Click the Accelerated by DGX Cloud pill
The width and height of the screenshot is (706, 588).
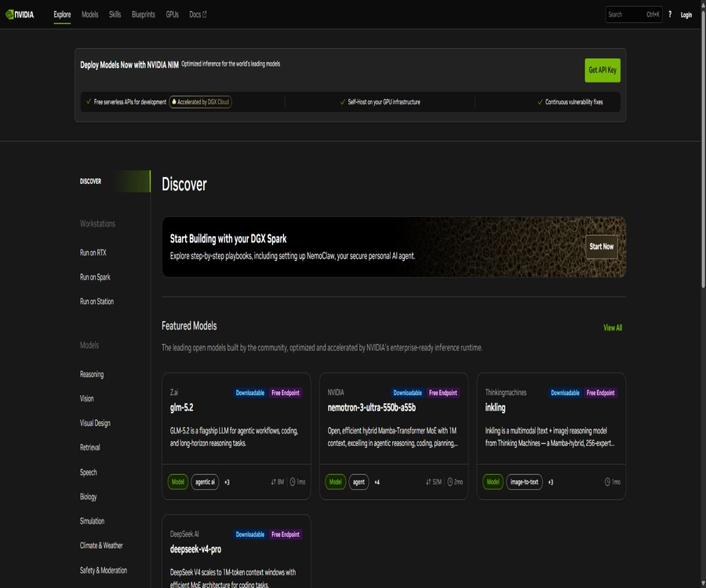click(200, 102)
